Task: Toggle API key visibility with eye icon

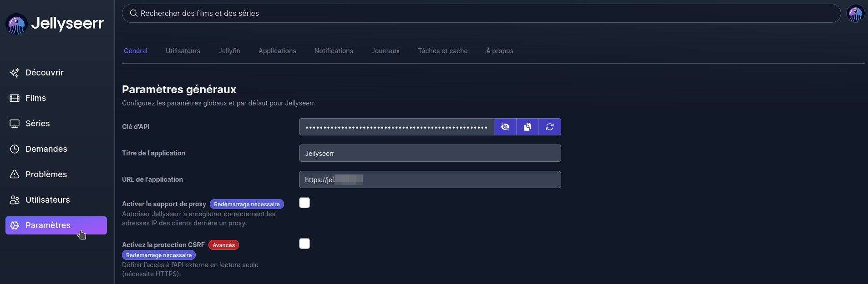Action: [x=505, y=127]
